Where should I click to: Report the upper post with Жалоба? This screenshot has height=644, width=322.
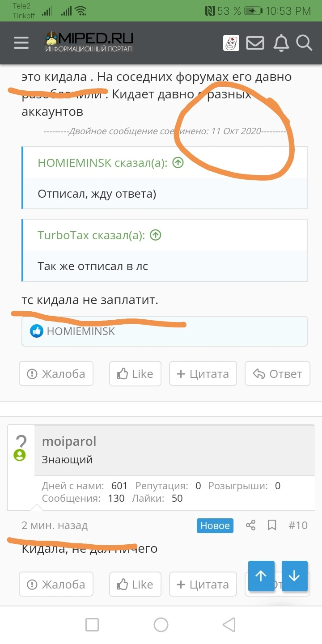coord(56,373)
